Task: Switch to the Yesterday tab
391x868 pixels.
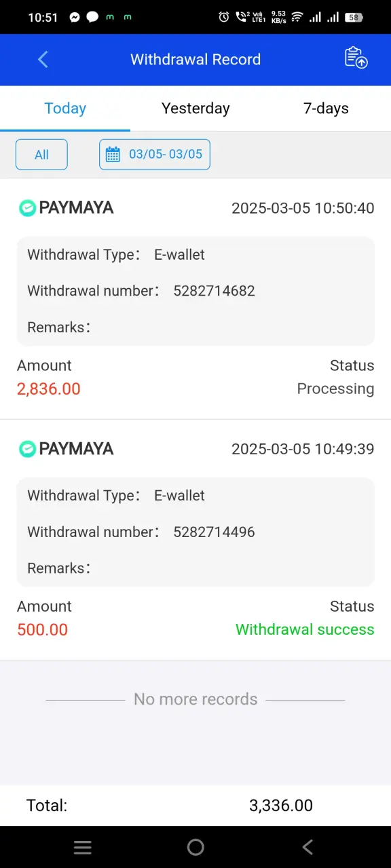Action: tap(195, 108)
